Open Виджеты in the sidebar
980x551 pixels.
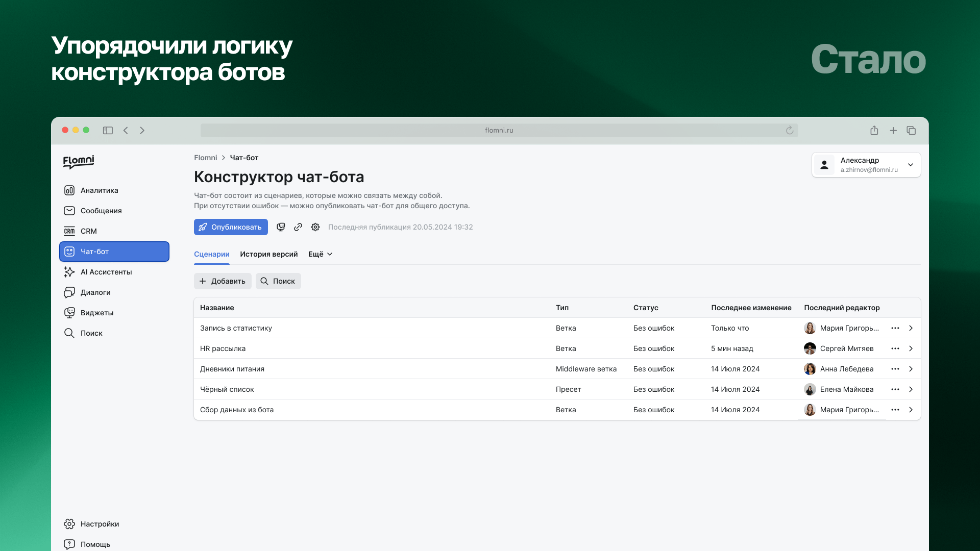click(96, 313)
